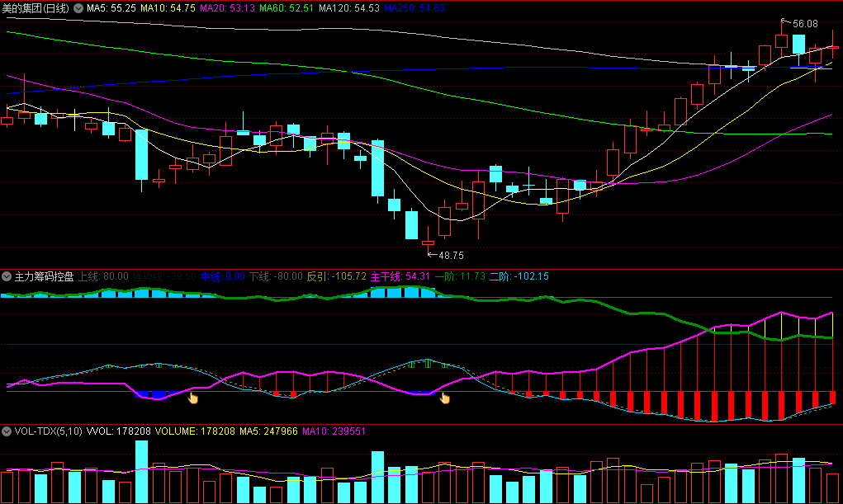Click the volume MA10: 239551 value
This screenshot has width=843, height=504.
(x=334, y=431)
